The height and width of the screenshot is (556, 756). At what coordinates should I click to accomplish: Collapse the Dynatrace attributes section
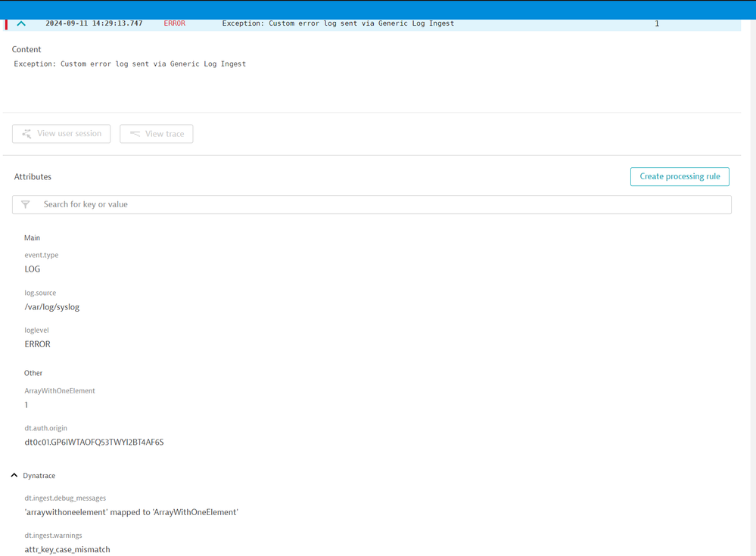click(x=14, y=476)
